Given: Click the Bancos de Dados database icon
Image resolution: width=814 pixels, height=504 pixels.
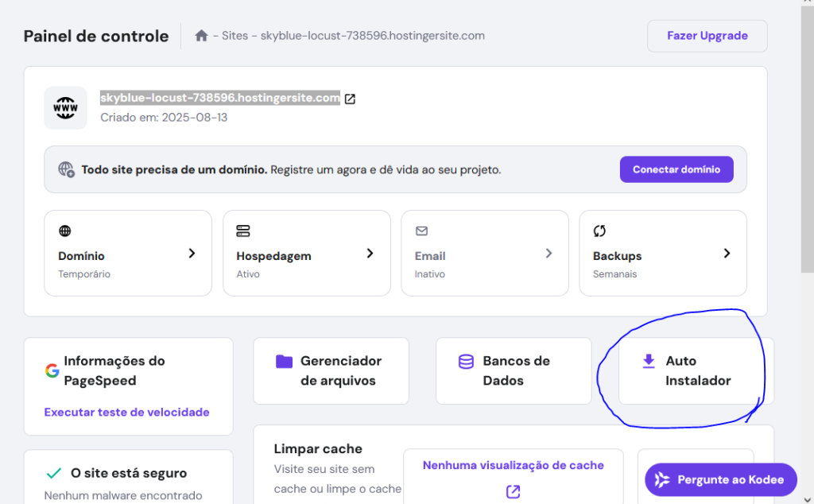Looking at the screenshot, I should tap(466, 362).
